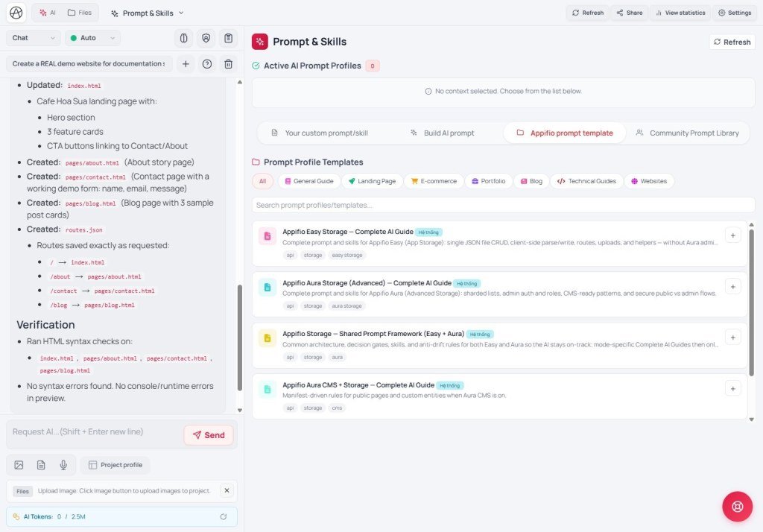Image resolution: width=763 pixels, height=532 pixels.
Task: Click the 'aura' tag on Shared Framework
Action: (x=338, y=357)
